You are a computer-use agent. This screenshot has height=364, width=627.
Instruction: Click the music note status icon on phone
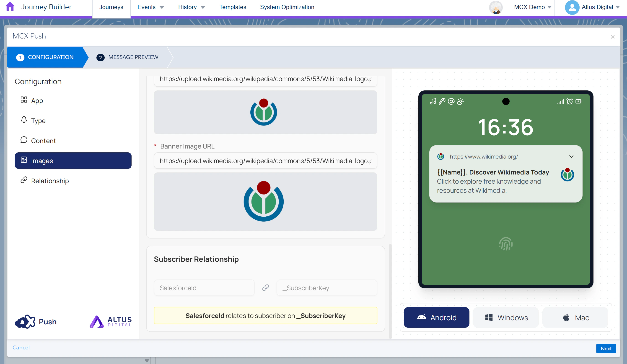433,101
